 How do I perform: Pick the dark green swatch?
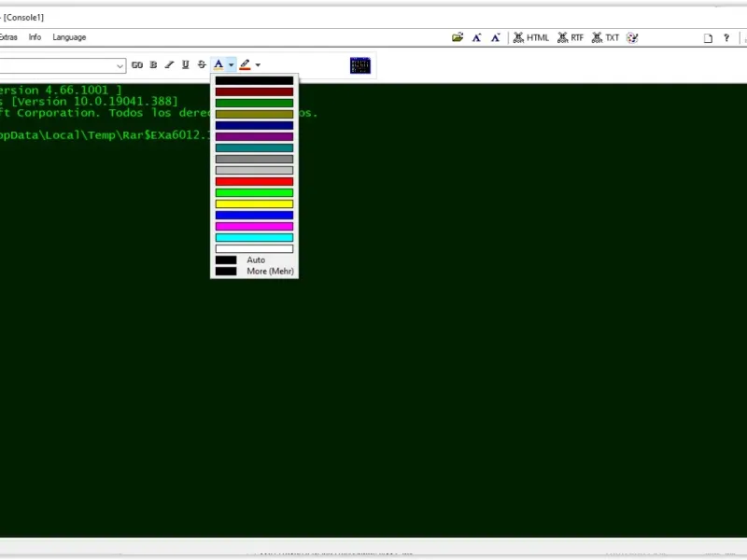pyautogui.click(x=254, y=103)
